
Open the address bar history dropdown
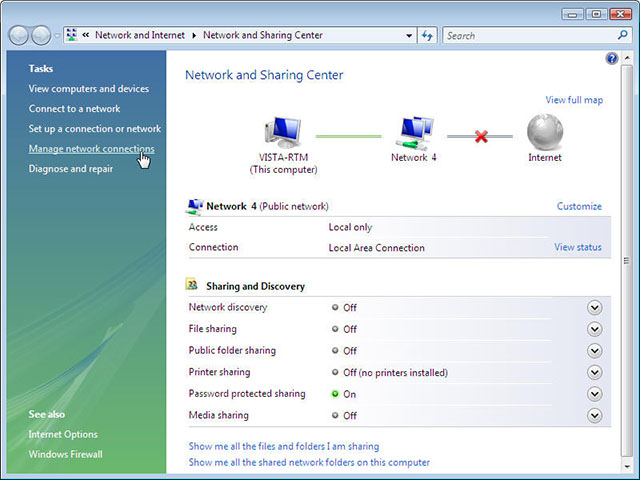tap(410, 35)
